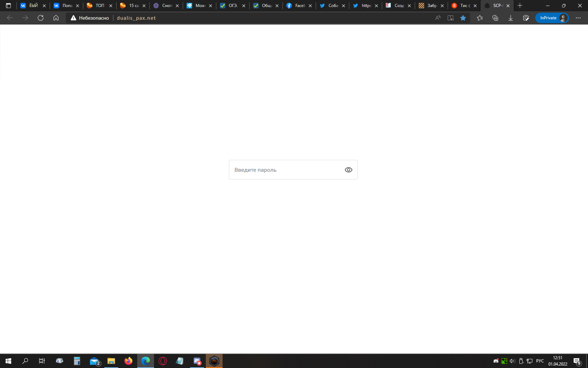Open Task View on the taskbar

click(42, 361)
